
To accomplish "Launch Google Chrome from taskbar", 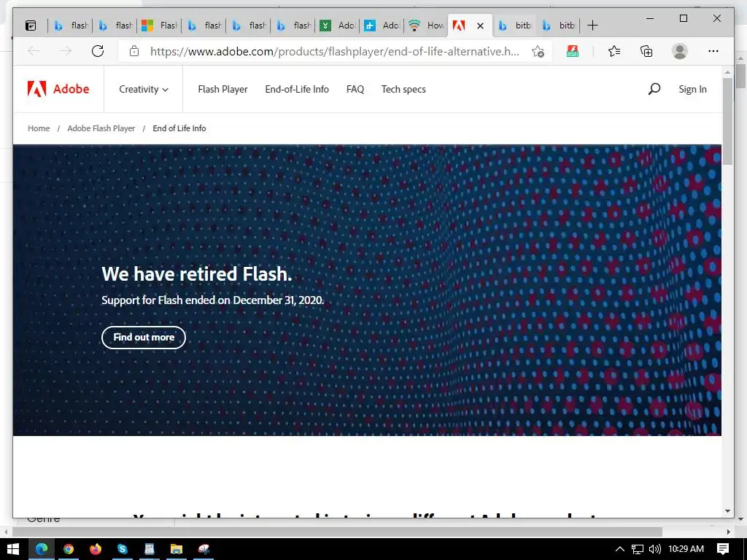I will click(69, 549).
